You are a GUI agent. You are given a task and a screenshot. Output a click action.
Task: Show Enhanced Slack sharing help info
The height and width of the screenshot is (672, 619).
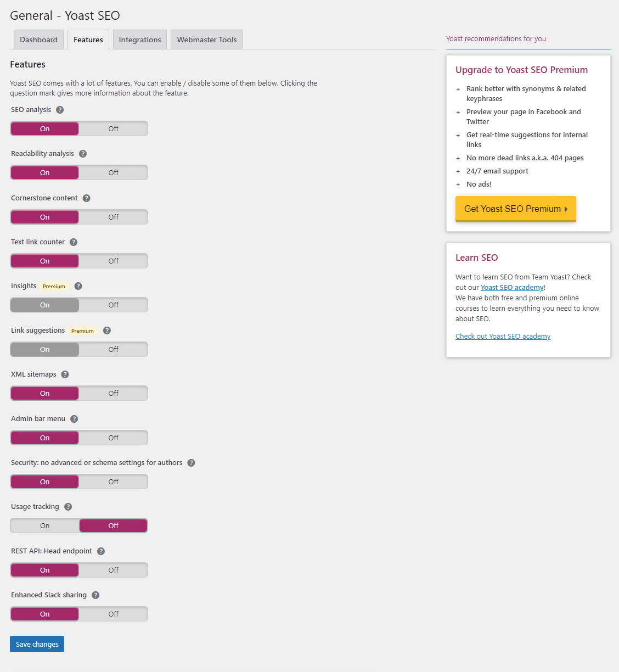point(95,595)
